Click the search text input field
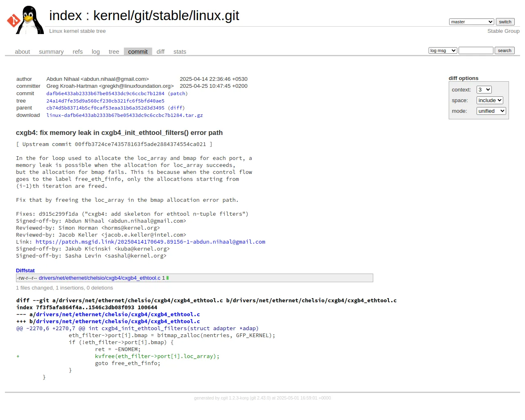525x420 pixels. click(476, 50)
